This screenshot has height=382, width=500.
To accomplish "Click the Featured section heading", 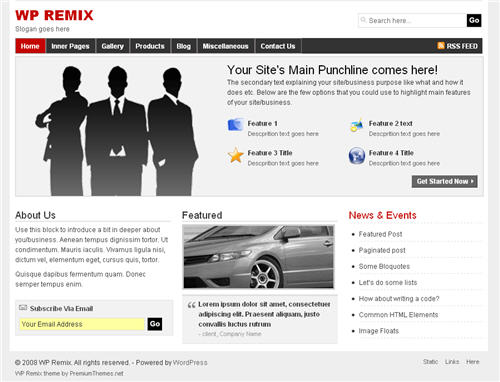I will click(202, 215).
